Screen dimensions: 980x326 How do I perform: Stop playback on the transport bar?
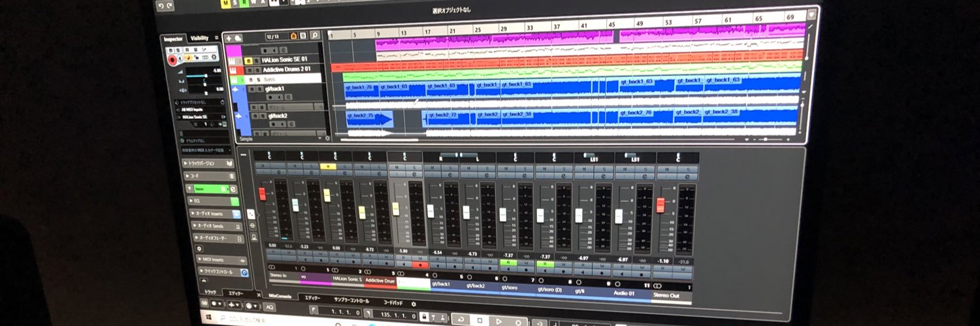(480, 321)
